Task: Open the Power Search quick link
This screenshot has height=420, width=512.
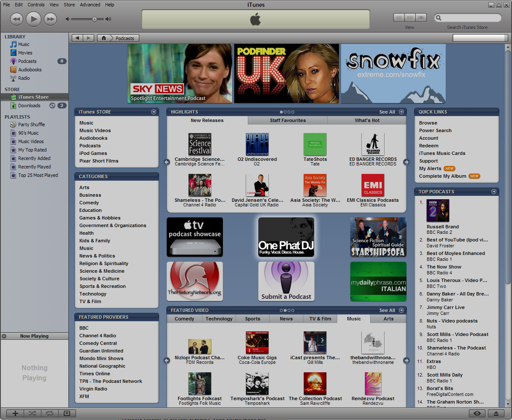Action: coord(435,130)
